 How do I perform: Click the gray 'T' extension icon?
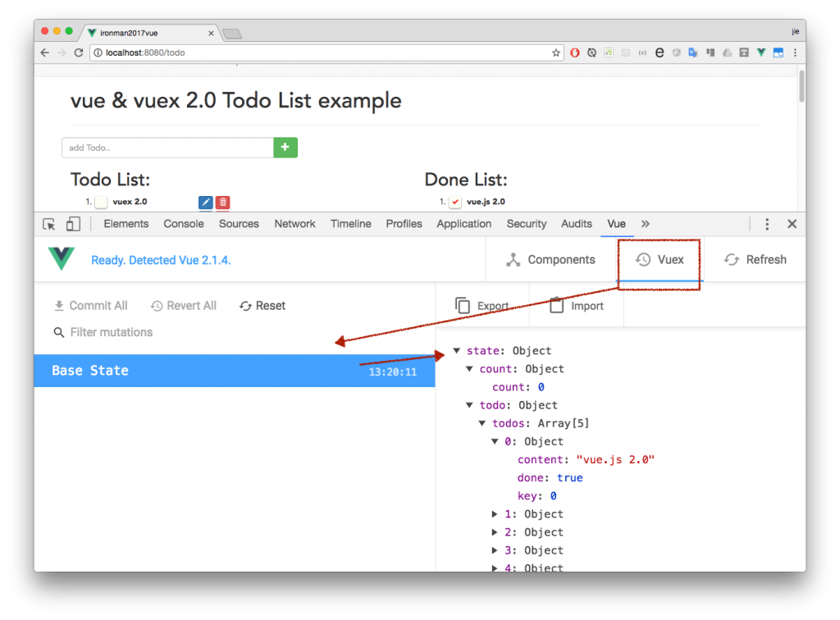click(744, 52)
